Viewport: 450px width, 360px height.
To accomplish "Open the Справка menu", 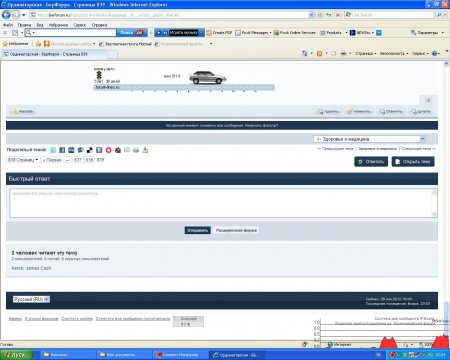I will point(99,25).
